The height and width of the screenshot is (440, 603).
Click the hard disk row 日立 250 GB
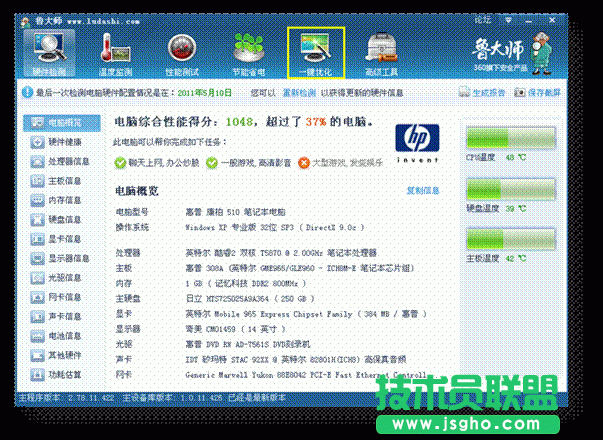point(215,298)
